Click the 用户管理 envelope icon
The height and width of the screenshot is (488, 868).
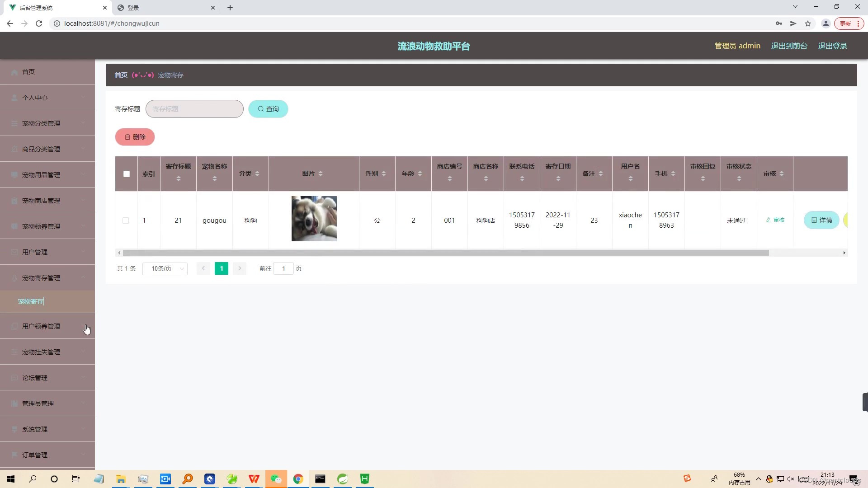click(14, 252)
